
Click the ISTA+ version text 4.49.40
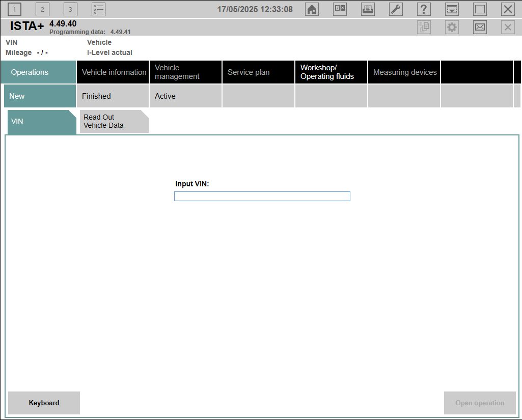coord(63,23)
